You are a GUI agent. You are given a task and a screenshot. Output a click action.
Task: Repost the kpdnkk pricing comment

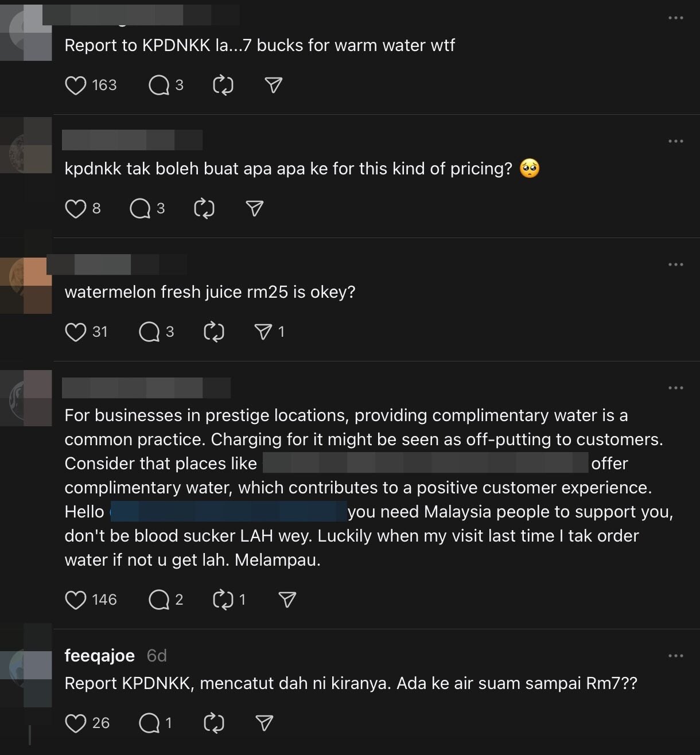tap(204, 208)
